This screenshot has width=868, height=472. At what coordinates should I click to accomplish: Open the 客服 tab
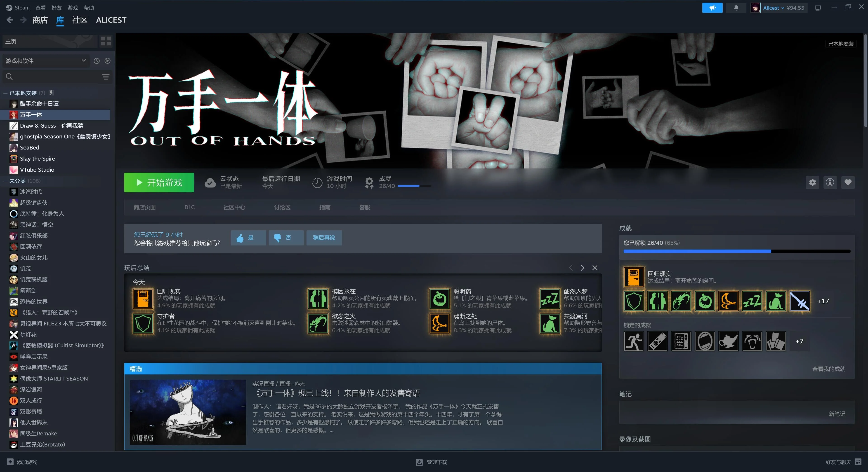click(365, 207)
